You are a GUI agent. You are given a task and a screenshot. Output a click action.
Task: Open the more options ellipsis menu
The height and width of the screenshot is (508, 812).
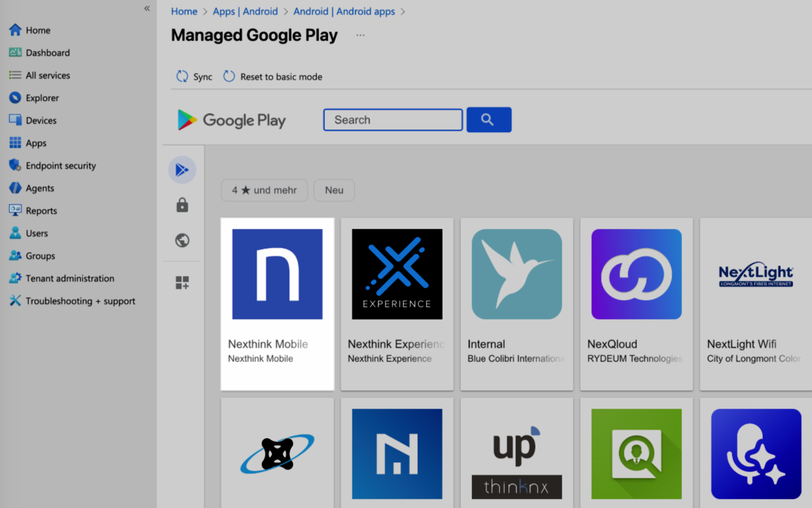360,35
